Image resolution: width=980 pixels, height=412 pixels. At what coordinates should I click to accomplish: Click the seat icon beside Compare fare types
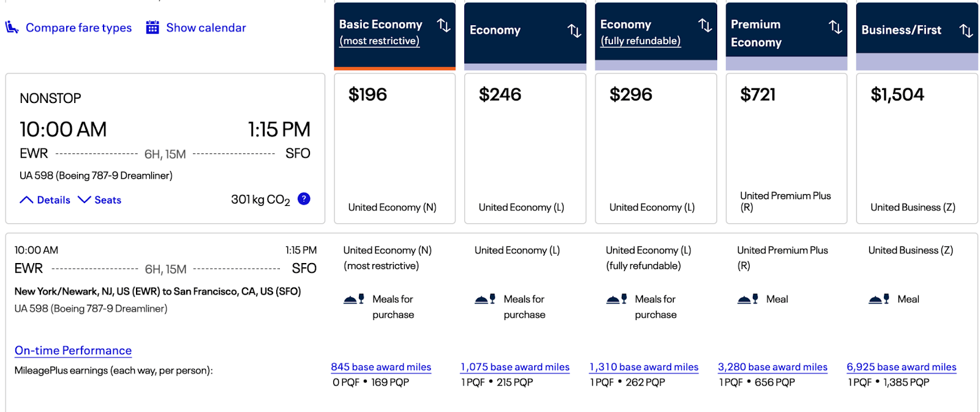click(12, 28)
